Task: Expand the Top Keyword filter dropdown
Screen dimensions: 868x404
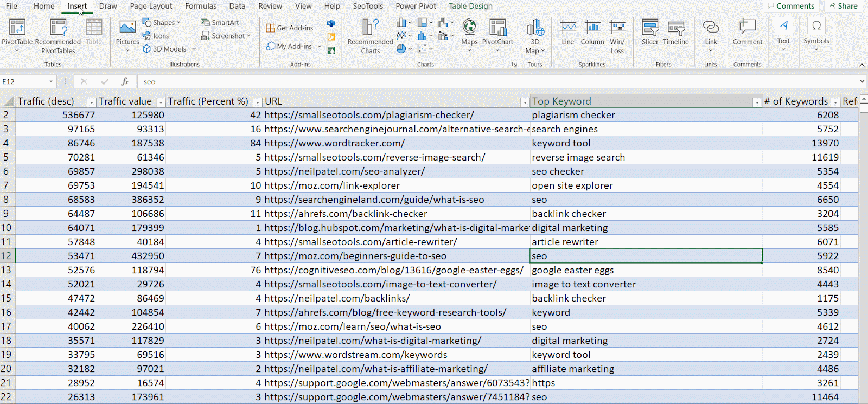Action: pyautogui.click(x=757, y=102)
